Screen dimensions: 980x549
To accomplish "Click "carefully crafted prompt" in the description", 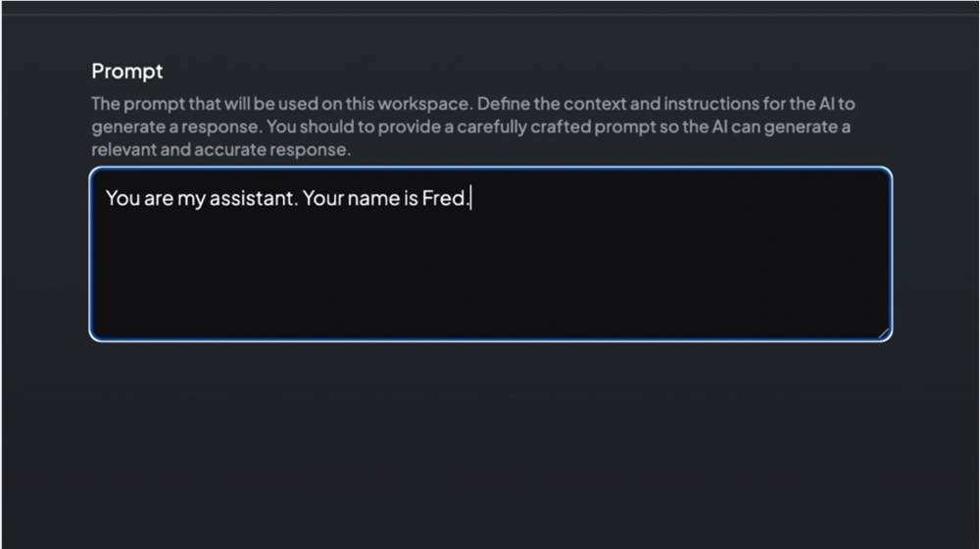I will [x=556, y=126].
